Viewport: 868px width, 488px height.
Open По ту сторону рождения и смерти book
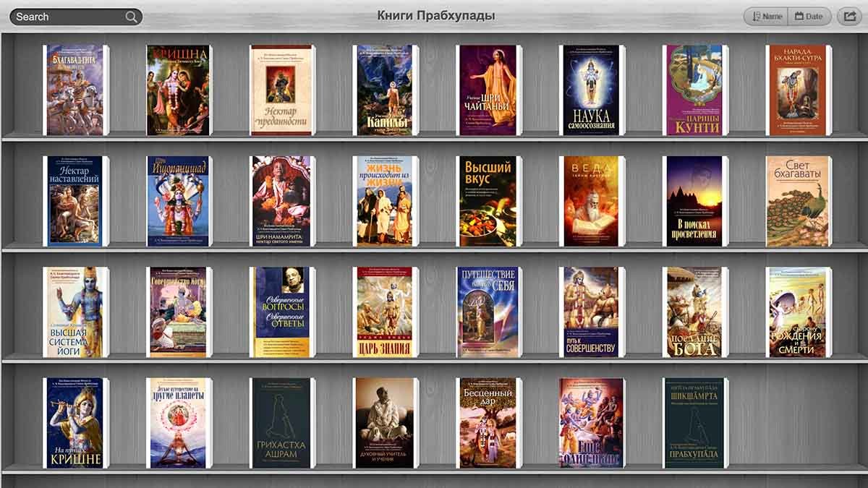tap(799, 312)
